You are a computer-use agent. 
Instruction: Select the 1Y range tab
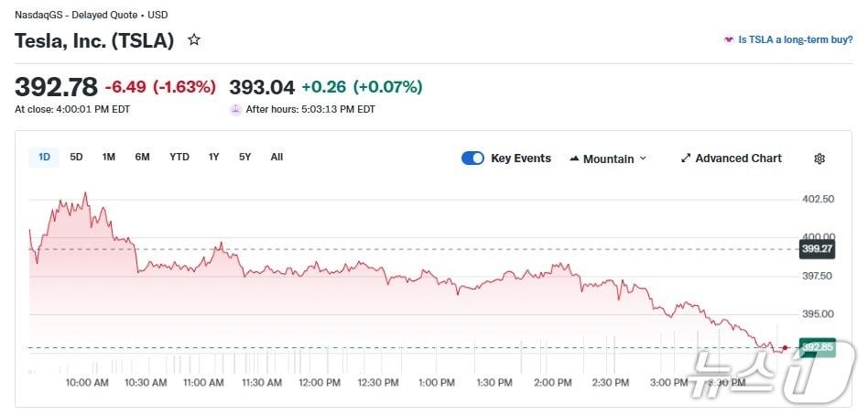click(x=214, y=157)
